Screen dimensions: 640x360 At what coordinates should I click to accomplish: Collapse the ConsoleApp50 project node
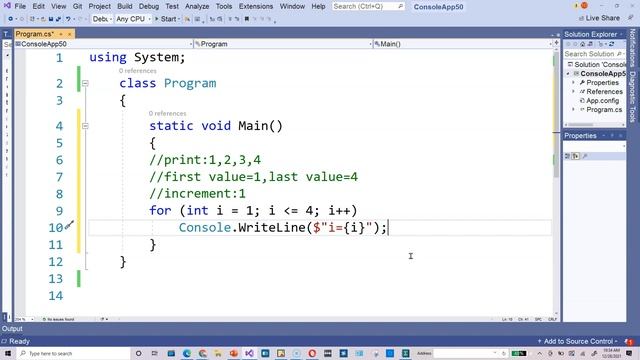[568, 74]
